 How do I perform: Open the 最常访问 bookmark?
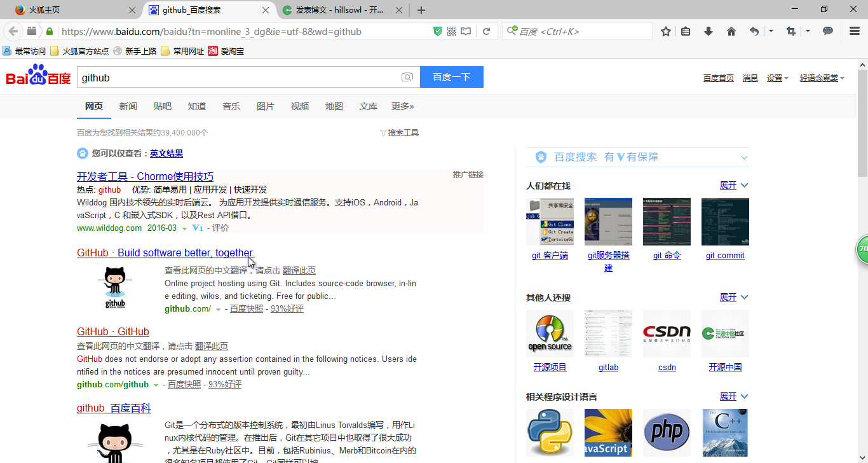pos(25,51)
